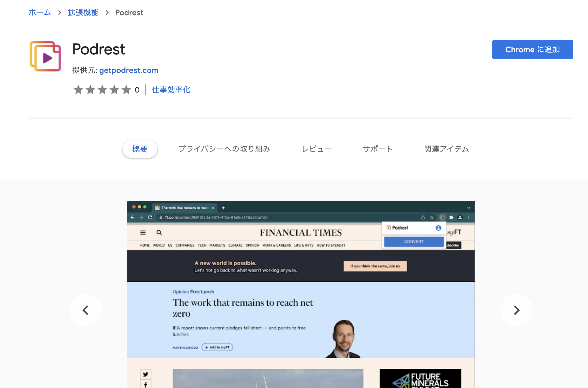Select the 概要 tab
Viewport: 588px width, 388px height.
[140, 149]
